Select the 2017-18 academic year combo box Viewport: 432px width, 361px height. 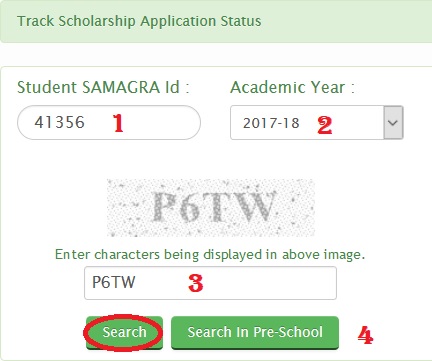(317, 123)
